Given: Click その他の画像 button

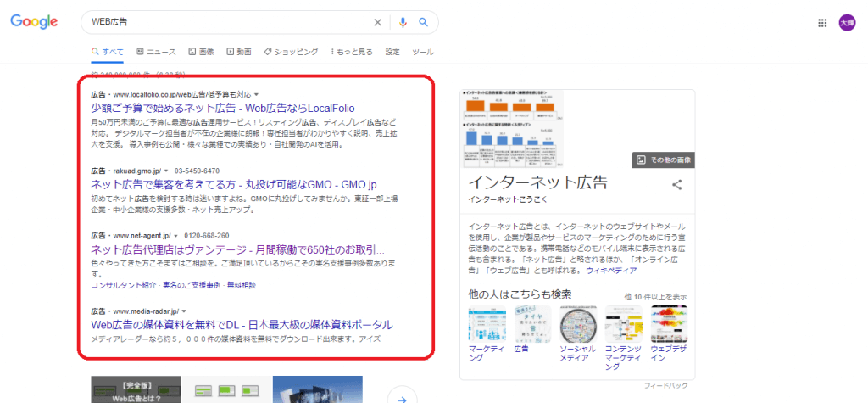Looking at the screenshot, I should tap(663, 160).
